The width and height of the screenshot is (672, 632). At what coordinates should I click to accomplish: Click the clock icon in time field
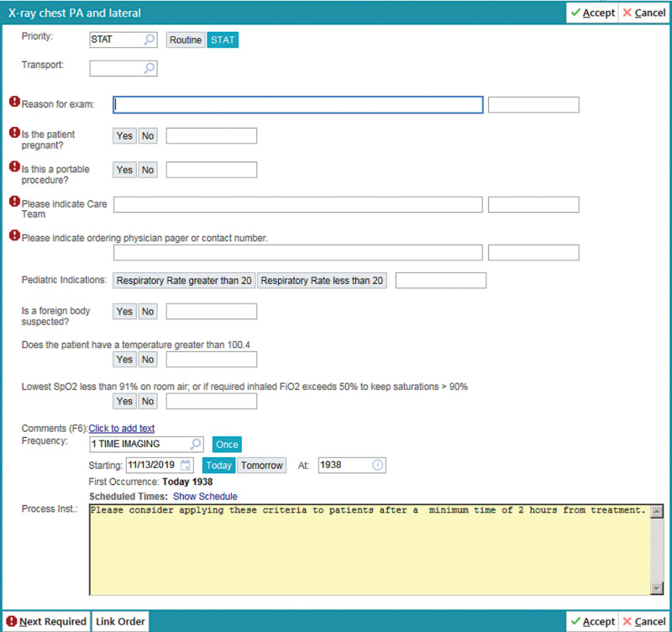377,466
